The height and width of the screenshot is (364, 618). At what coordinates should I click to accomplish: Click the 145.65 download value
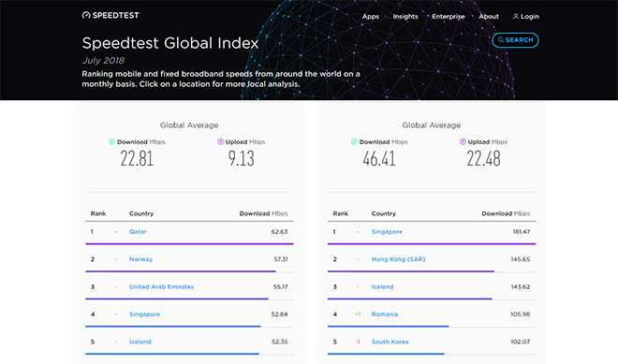521,259
